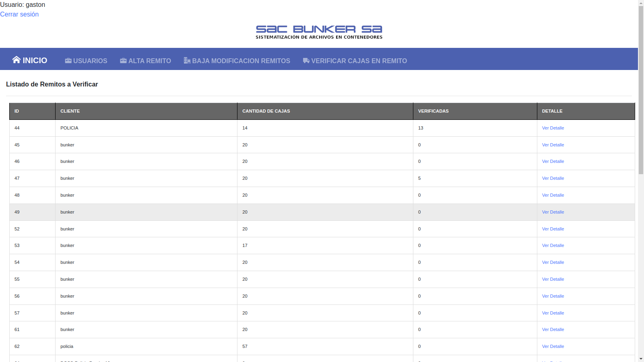Click the home icon beside INICIO
The height and width of the screenshot is (362, 644).
tap(16, 60)
